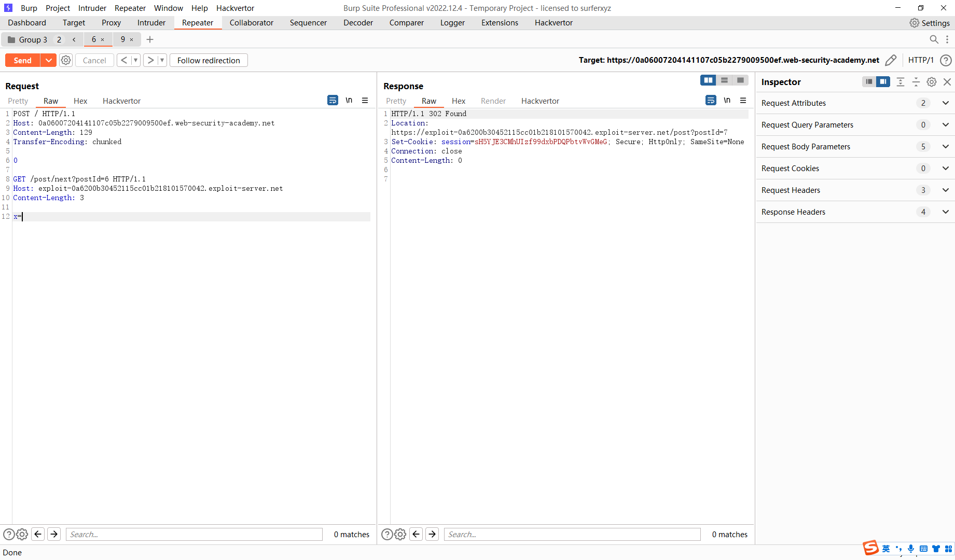Viewport: 955px width, 560px height.
Task: Dock Inspector layout to left option
Action: pyautogui.click(x=869, y=82)
